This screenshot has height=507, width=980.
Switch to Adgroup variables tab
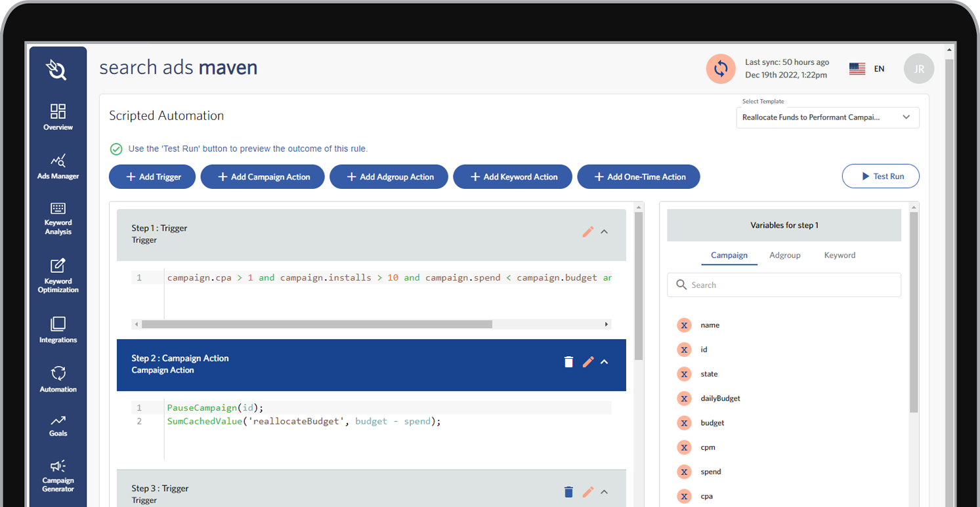coord(785,255)
